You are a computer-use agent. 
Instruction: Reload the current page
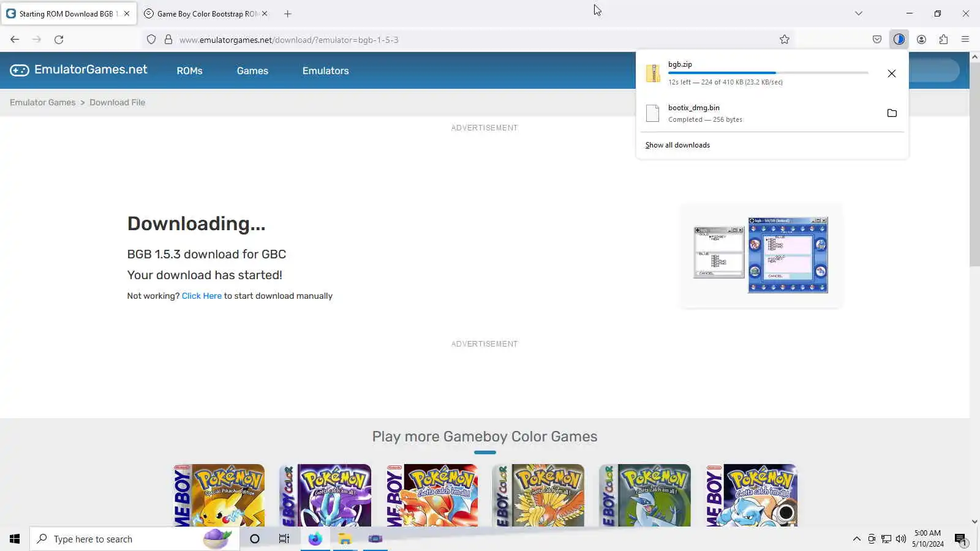(59, 40)
